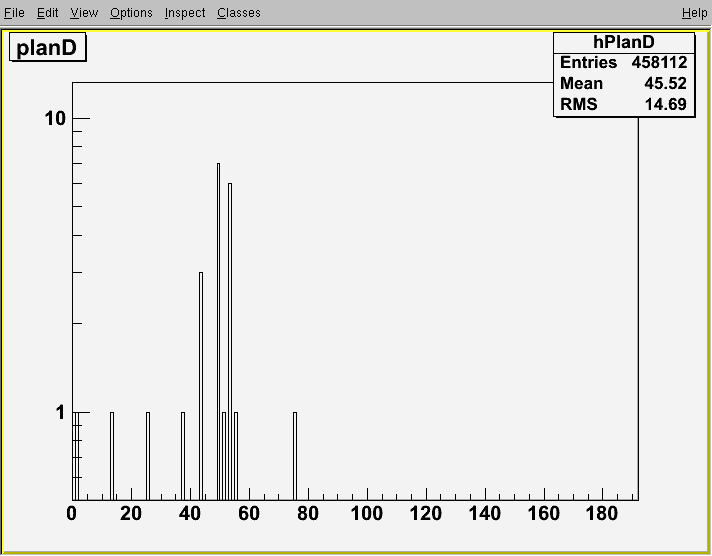Select the bar near 43 reaching three
The width and height of the screenshot is (712, 556).
pos(201,386)
